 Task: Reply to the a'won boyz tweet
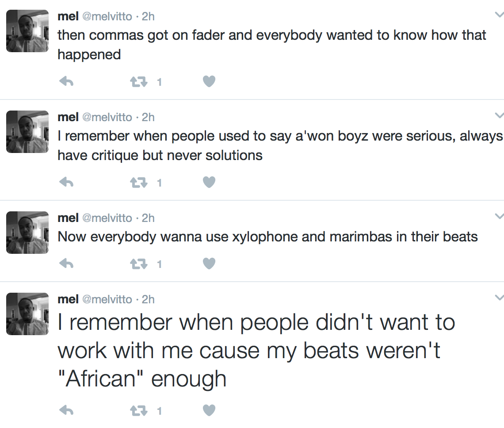(x=66, y=182)
